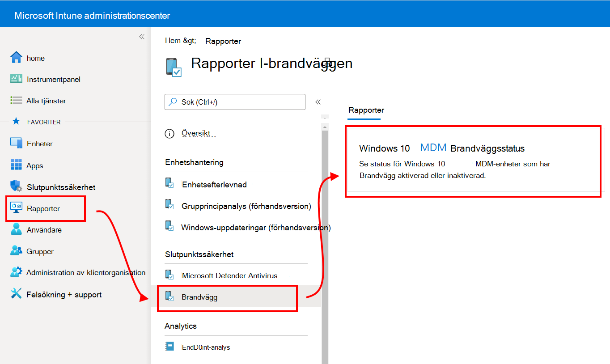Image resolution: width=610 pixels, height=364 pixels.
Task: Click the EndD0int-analys notebook icon
Action: pyautogui.click(x=169, y=346)
